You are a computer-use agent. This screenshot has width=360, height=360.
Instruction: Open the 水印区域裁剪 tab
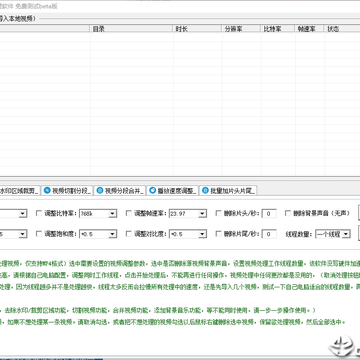19,191
